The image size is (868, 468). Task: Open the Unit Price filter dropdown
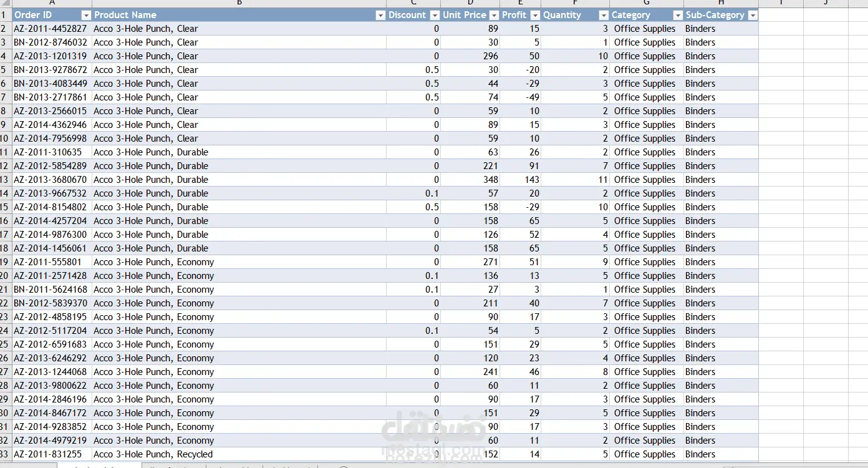point(494,15)
